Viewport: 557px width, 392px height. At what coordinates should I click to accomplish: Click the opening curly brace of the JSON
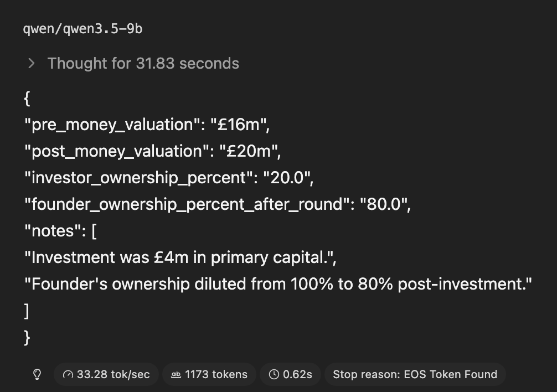coord(27,99)
